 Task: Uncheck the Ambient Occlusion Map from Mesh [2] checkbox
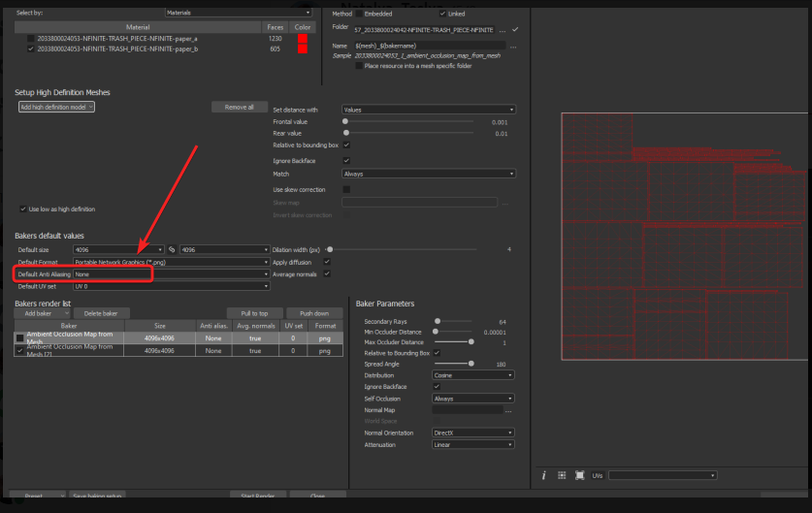(x=19, y=350)
